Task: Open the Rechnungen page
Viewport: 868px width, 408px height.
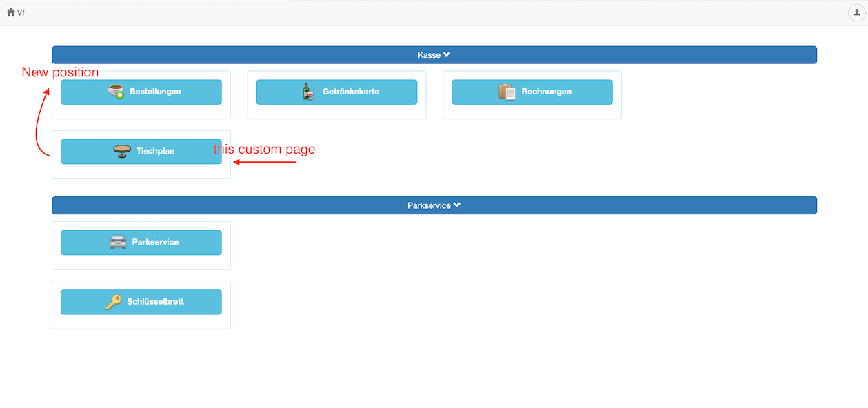Action: [532, 92]
